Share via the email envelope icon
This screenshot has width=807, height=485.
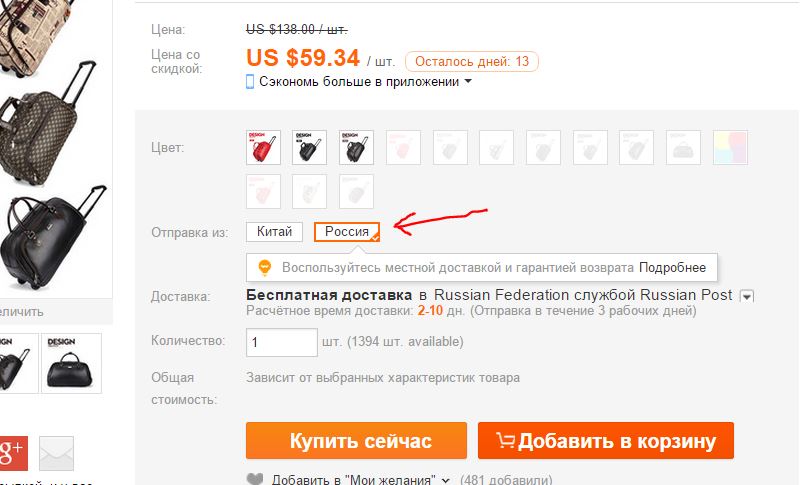tap(56, 453)
